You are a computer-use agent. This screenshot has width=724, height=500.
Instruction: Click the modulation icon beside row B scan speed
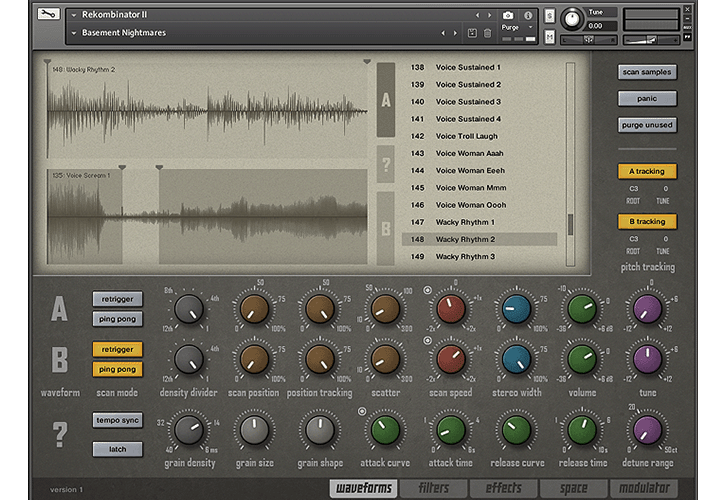428,341
